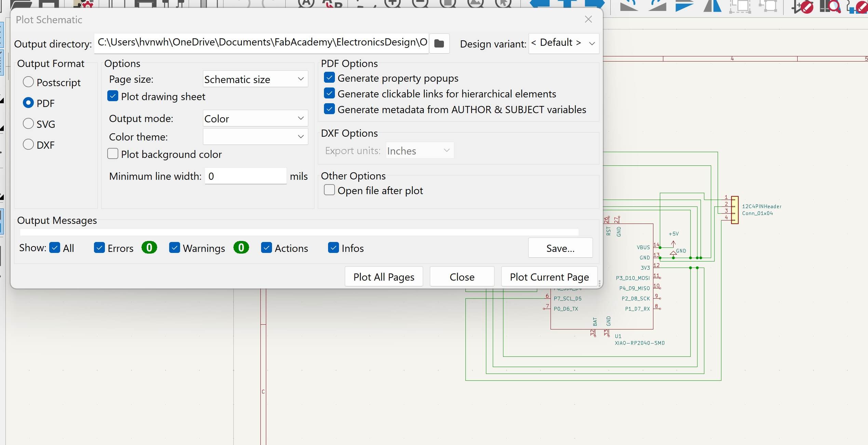Select the +5V power symbol in schematic
Viewport: 868px width, 445px height.
673,239
